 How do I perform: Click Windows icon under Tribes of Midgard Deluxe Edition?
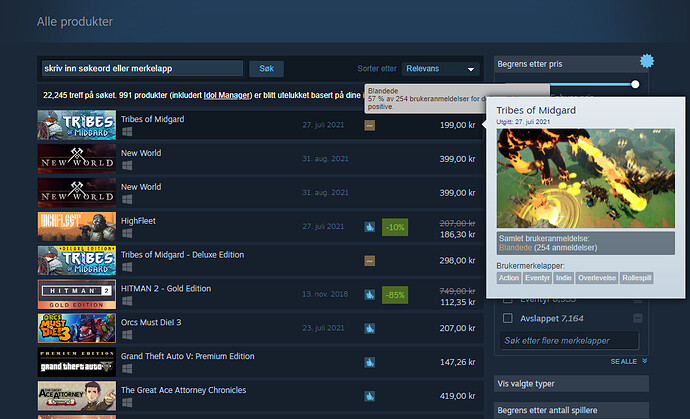(x=127, y=267)
